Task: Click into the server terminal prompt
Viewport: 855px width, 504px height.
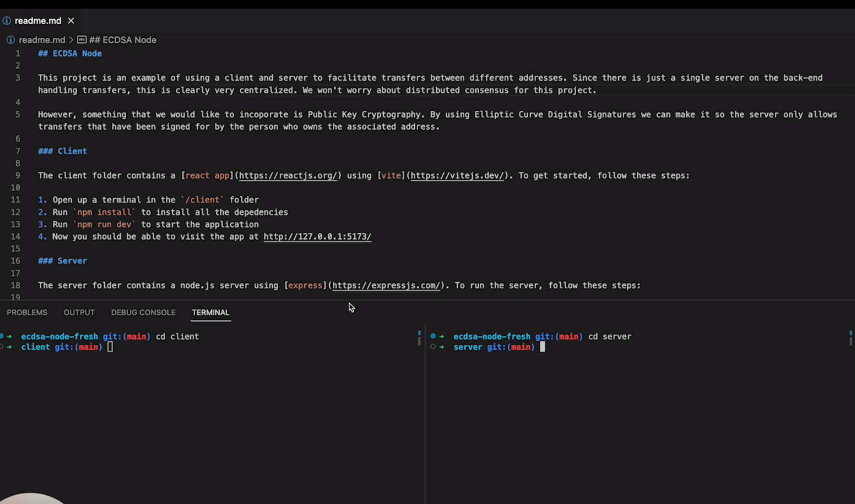Action: (x=544, y=347)
